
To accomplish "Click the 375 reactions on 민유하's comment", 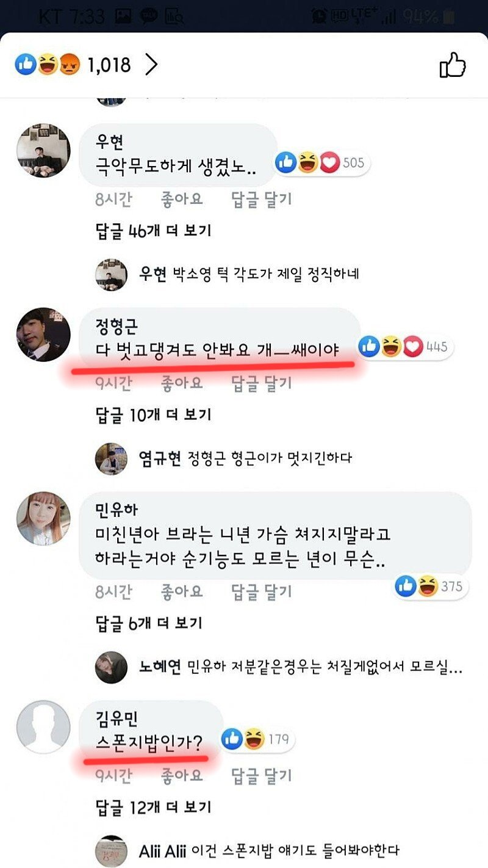I will [432, 587].
